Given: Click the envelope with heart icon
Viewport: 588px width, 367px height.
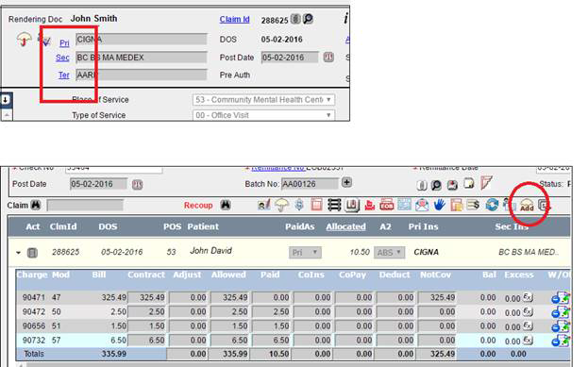Looking at the screenshot, I should [x=422, y=205].
